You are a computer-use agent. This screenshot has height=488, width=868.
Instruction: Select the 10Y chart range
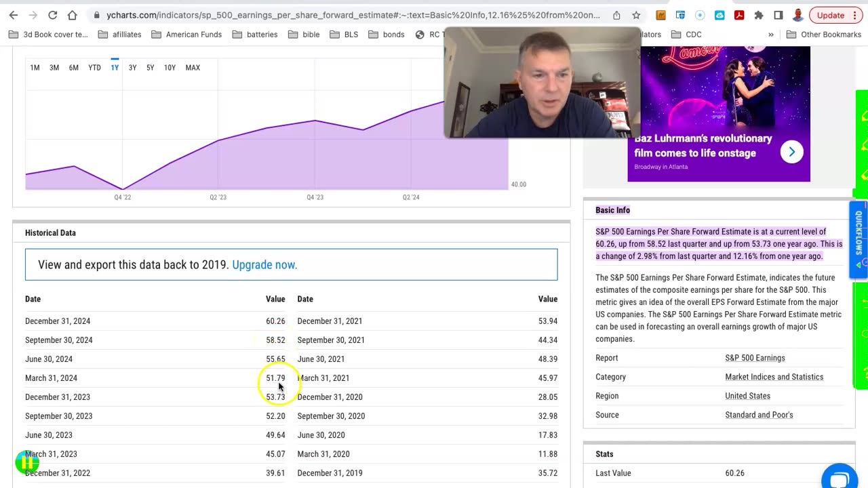(x=170, y=68)
